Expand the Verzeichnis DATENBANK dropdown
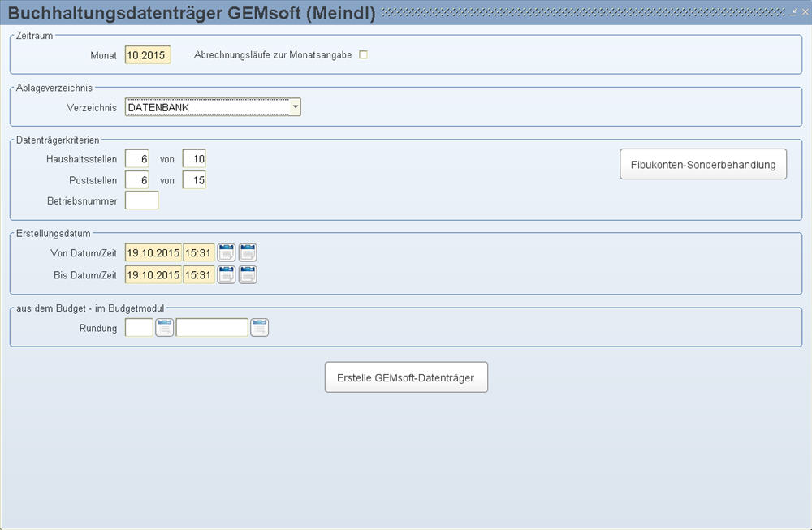 295,107
